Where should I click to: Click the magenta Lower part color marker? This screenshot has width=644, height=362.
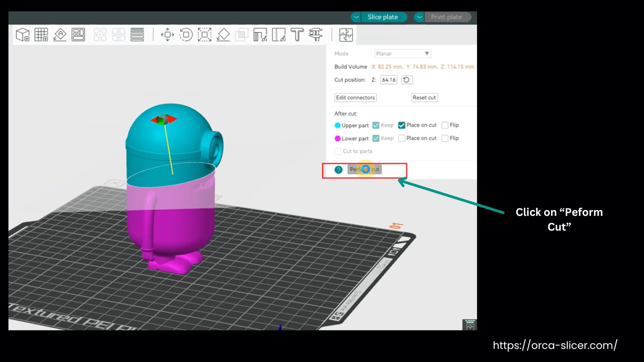pos(337,138)
